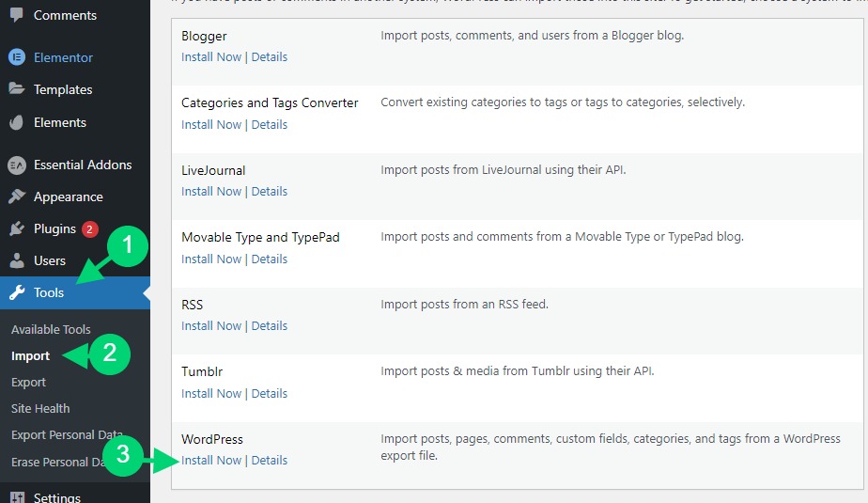This screenshot has height=503, width=868.
Task: Select the Import submenu item
Action: pos(30,355)
